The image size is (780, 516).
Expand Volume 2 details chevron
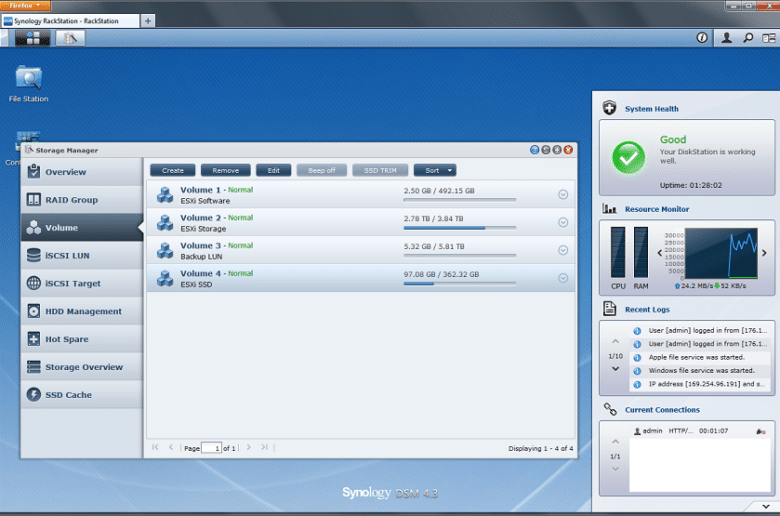coord(563,222)
